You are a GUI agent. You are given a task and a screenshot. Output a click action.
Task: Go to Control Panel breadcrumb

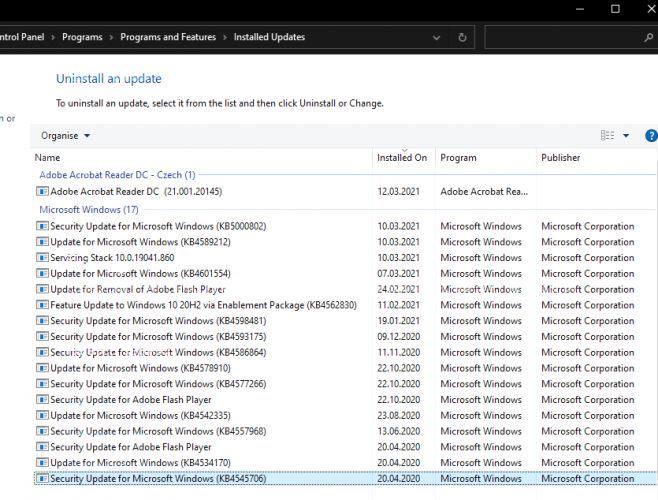coord(22,37)
